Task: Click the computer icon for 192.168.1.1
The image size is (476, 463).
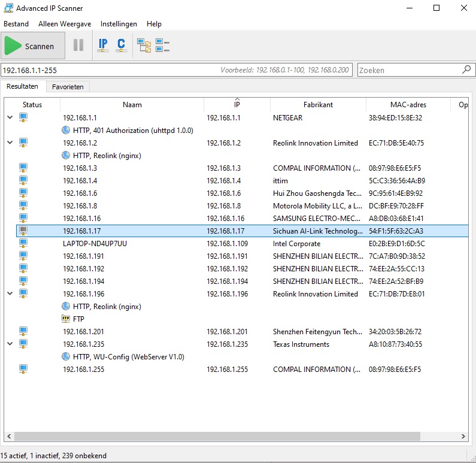Action: coord(23,117)
